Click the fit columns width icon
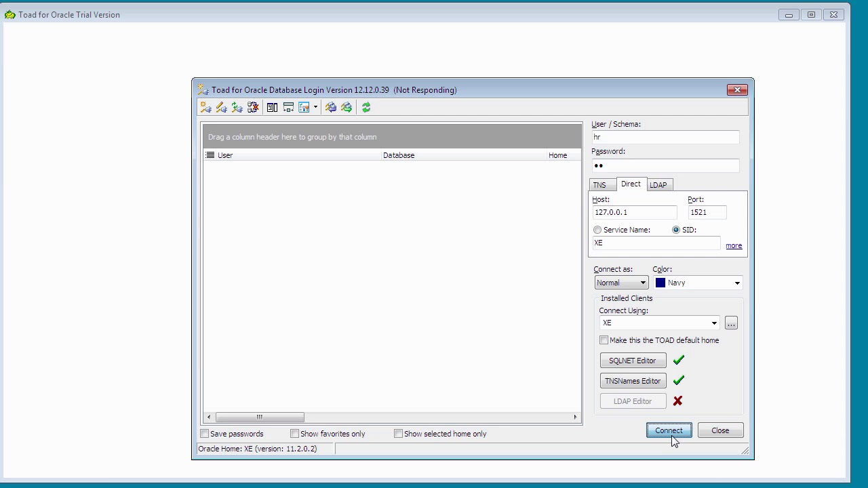Viewport: 868px width, 488px height. coord(288,108)
